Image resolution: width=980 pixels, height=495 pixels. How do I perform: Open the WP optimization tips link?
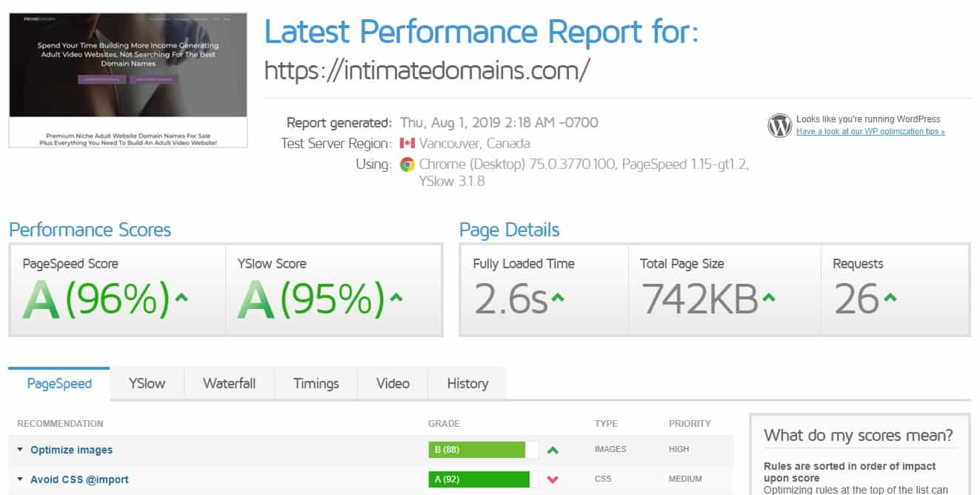pos(870,132)
